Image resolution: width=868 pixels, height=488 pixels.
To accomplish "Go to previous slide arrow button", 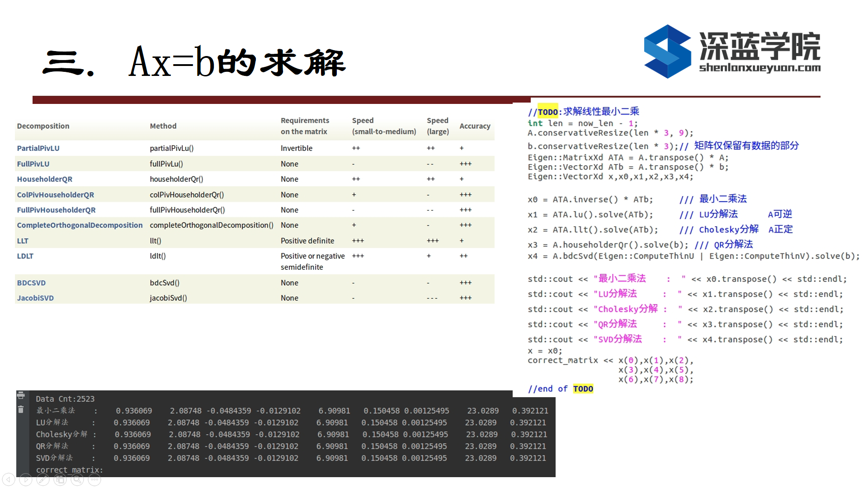I will tap(9, 479).
